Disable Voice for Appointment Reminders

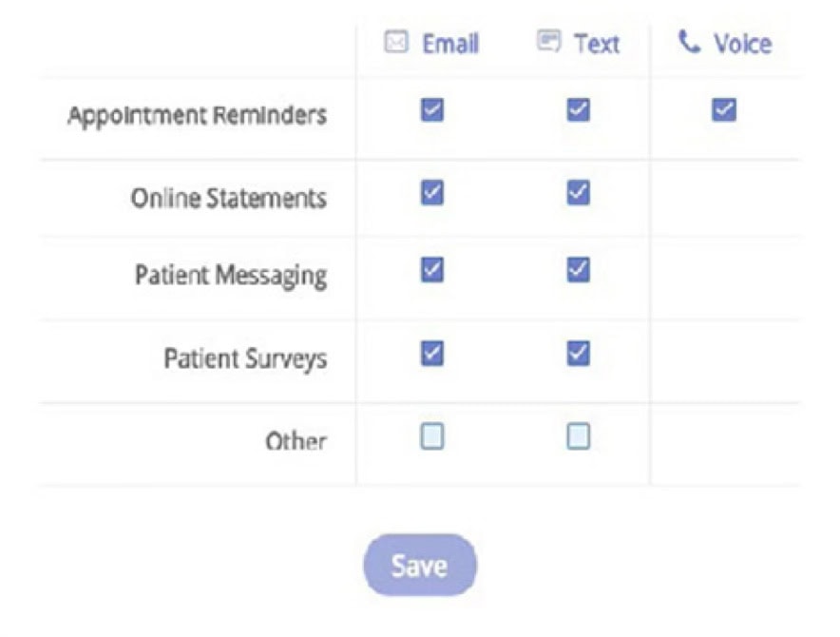pos(724,110)
